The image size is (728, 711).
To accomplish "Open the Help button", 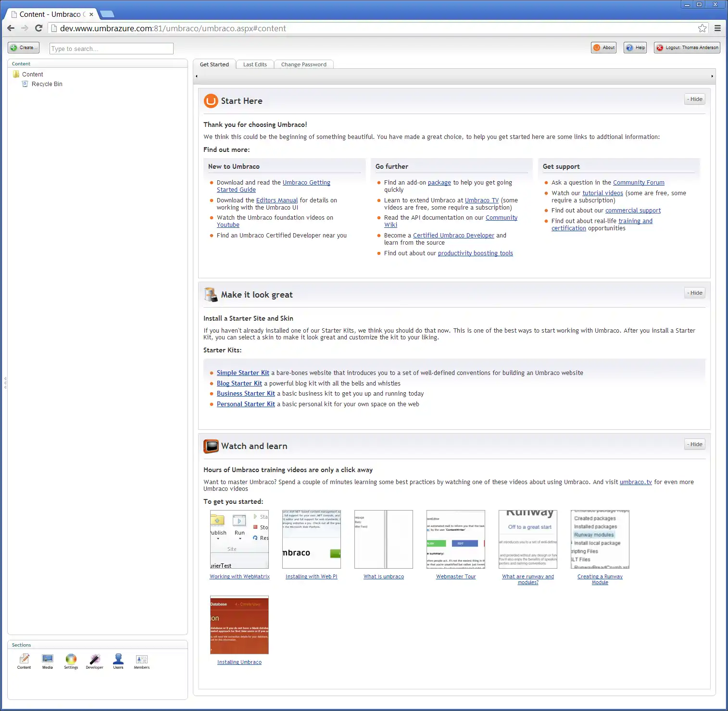I will [635, 48].
